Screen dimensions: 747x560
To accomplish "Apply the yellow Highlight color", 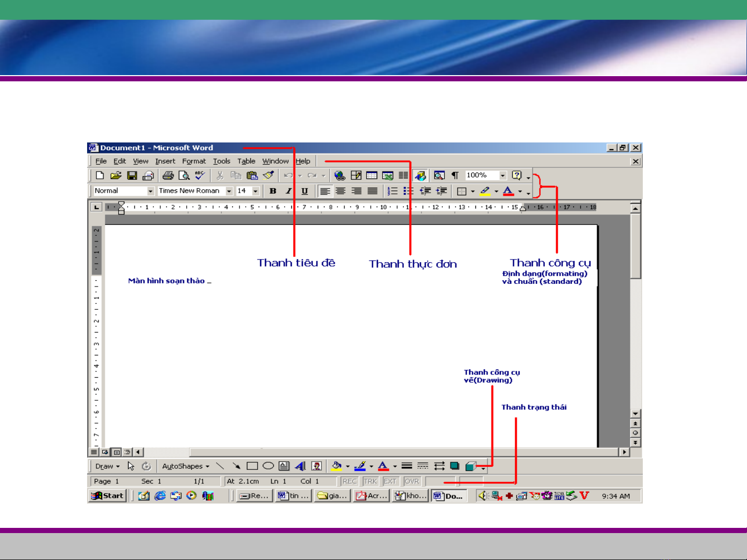I will 485,191.
